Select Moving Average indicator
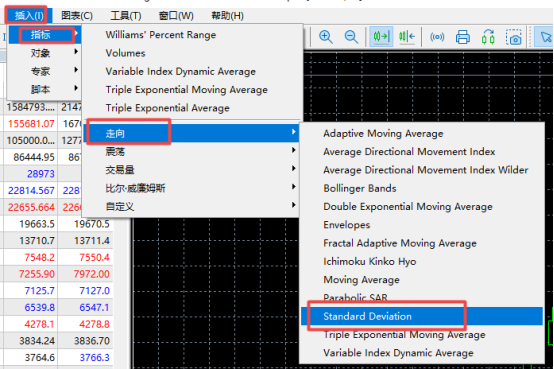Screen dimensions: 554x369 click(361, 280)
